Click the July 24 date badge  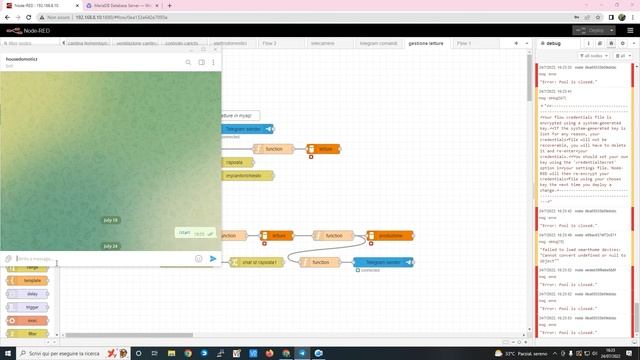point(110,246)
